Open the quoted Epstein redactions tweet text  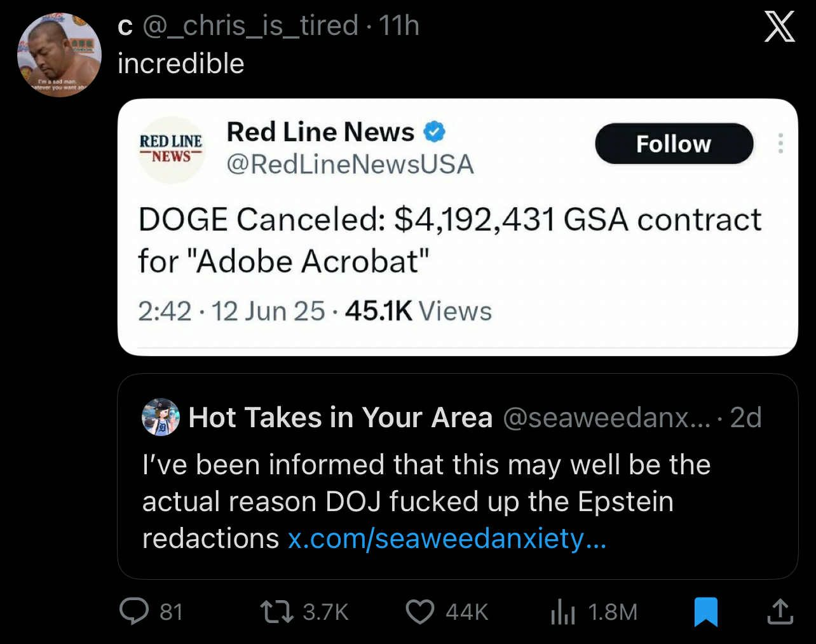click(426, 483)
